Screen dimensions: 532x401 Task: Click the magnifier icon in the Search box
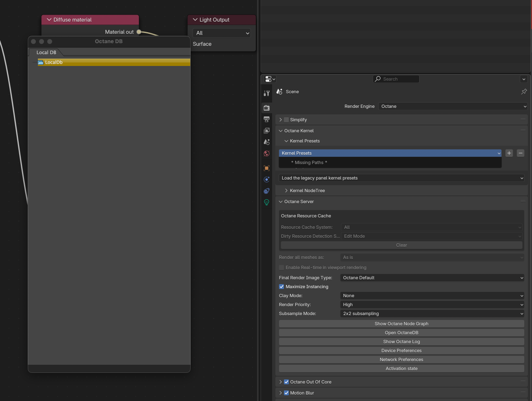[x=378, y=79]
